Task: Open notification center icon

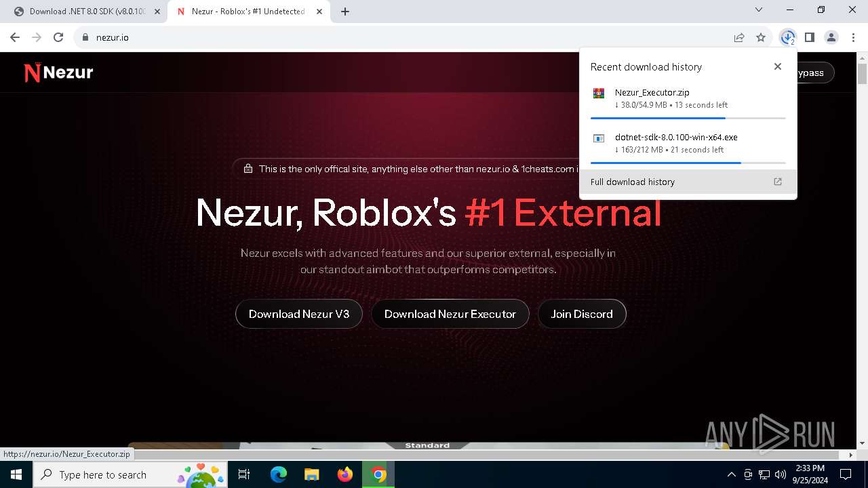Action: pyautogui.click(x=846, y=474)
